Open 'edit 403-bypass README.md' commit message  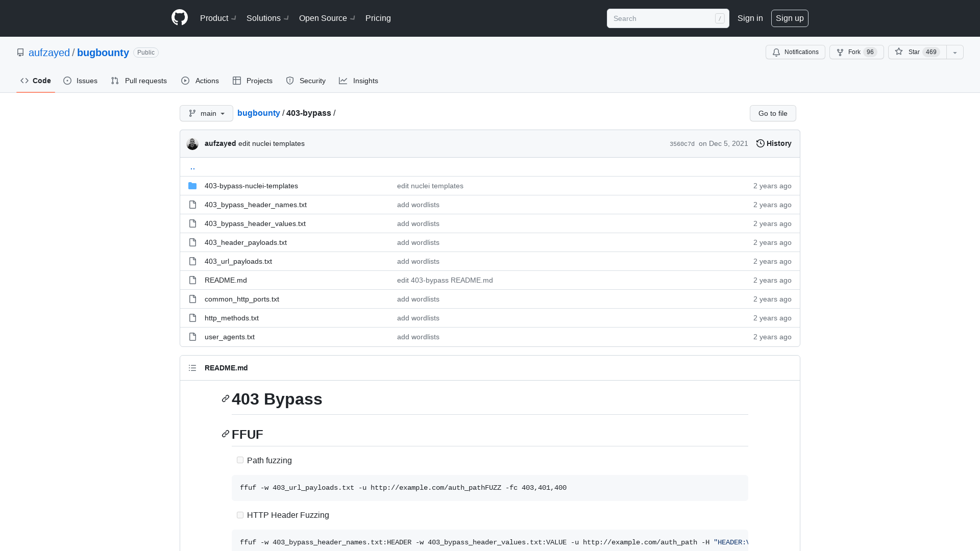(x=445, y=281)
